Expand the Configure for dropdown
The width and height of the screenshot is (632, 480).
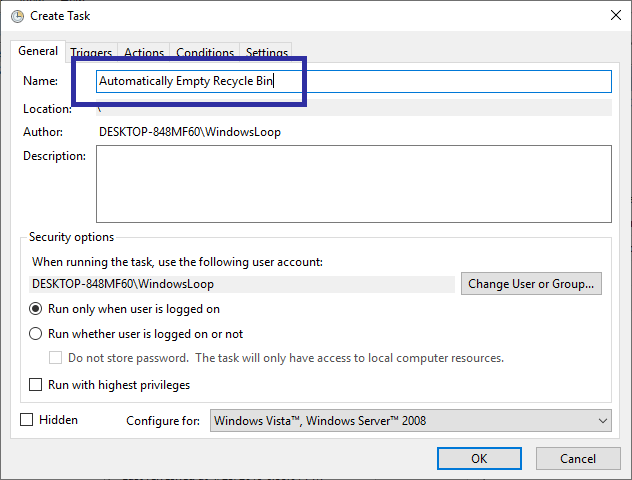(410, 421)
